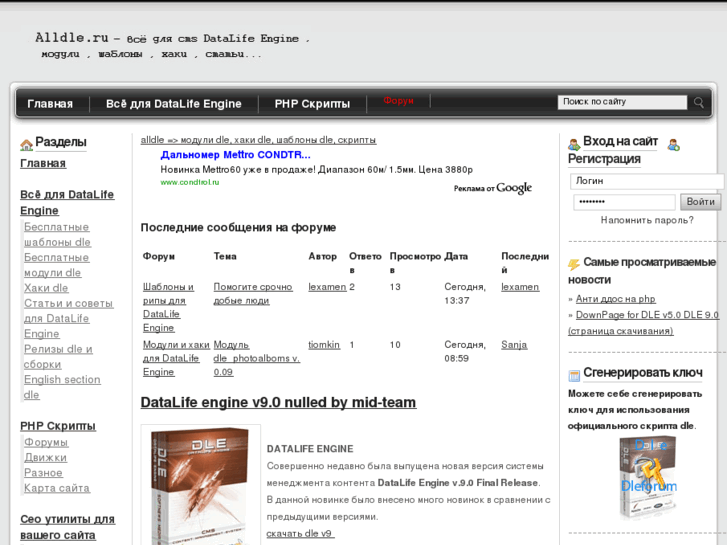Open Движки sidebar link

[x=45, y=458]
